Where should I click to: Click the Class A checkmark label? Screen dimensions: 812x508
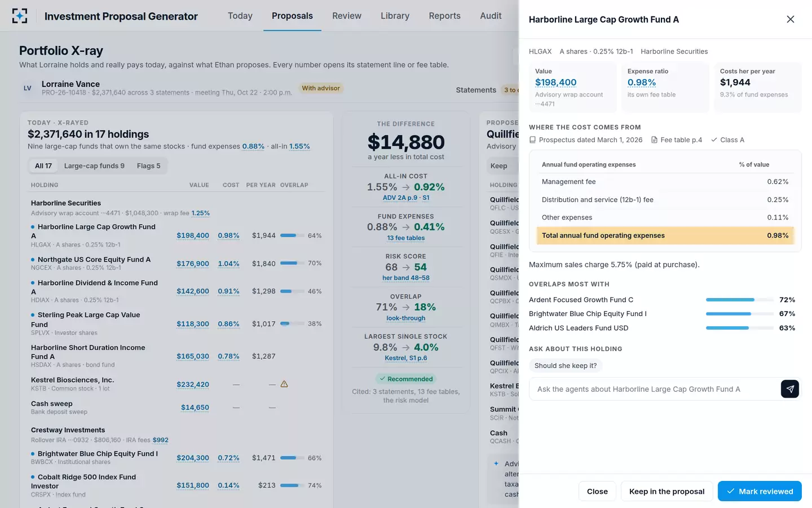click(x=727, y=140)
